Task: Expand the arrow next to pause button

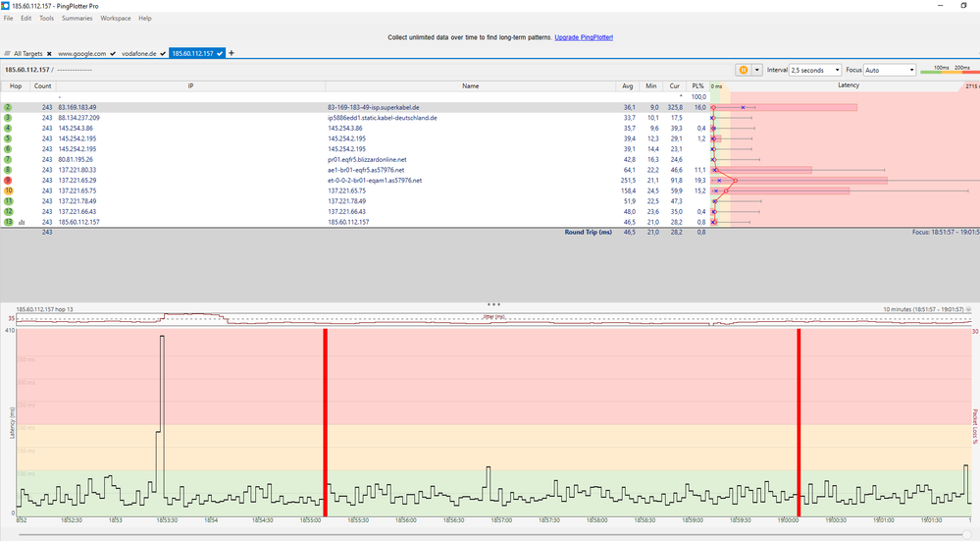Action: pyautogui.click(x=756, y=70)
